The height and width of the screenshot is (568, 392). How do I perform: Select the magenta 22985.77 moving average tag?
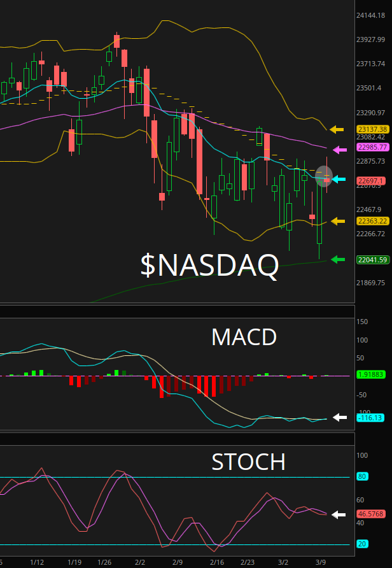point(373,148)
